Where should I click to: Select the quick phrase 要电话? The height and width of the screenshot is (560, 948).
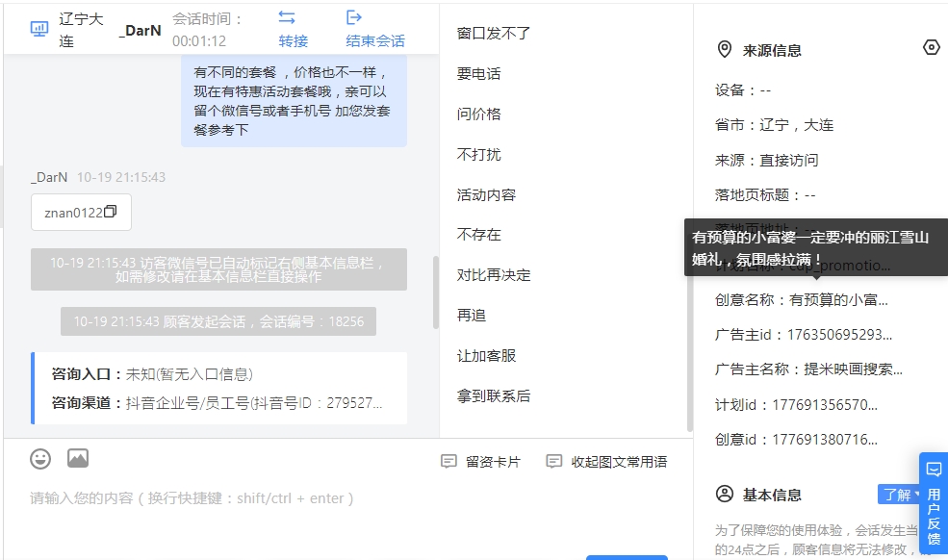[x=479, y=74]
